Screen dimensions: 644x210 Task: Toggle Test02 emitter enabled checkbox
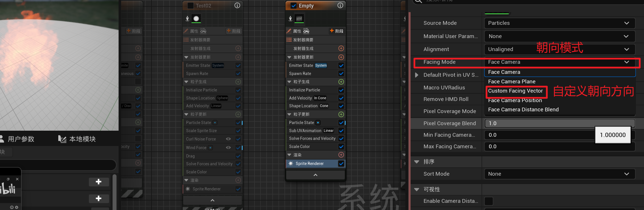click(x=190, y=6)
